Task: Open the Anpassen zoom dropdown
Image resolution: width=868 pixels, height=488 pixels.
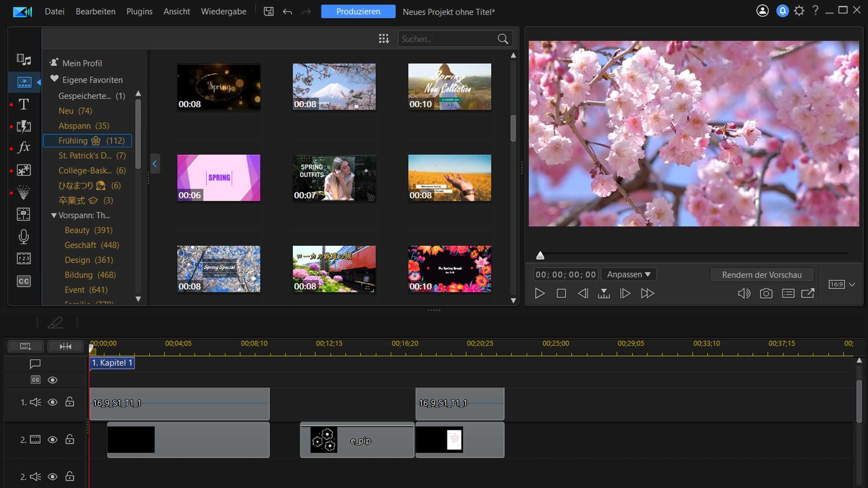Action: (628, 275)
